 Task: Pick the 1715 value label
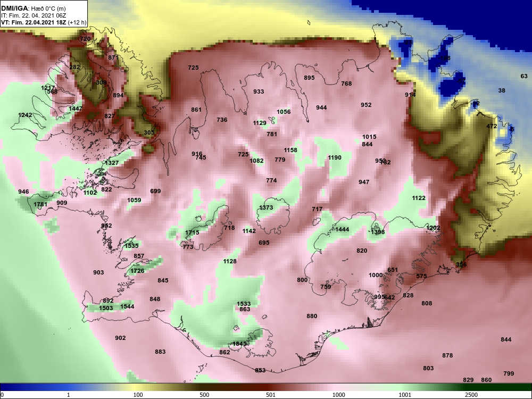(192, 232)
